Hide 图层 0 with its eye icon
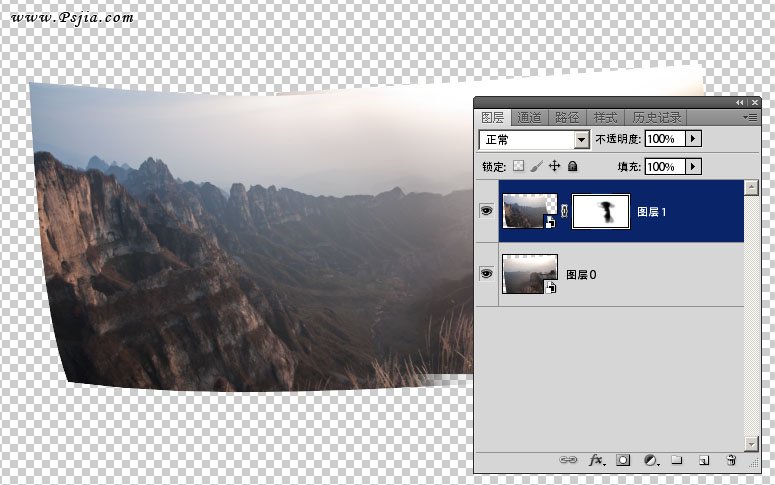 [x=486, y=274]
